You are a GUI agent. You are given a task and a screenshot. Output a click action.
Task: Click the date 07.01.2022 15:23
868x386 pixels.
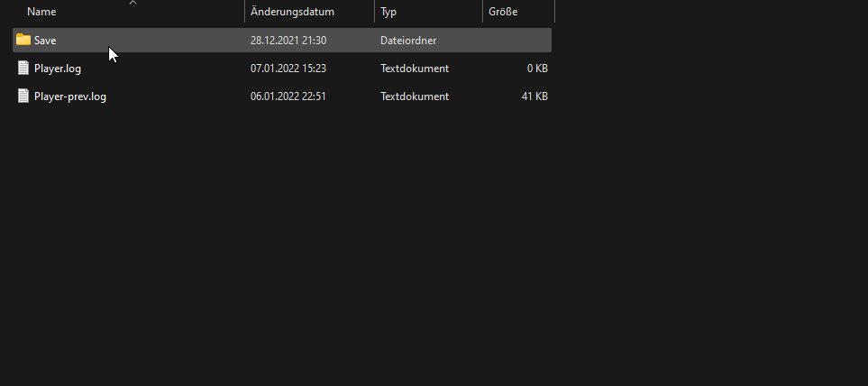288,69
